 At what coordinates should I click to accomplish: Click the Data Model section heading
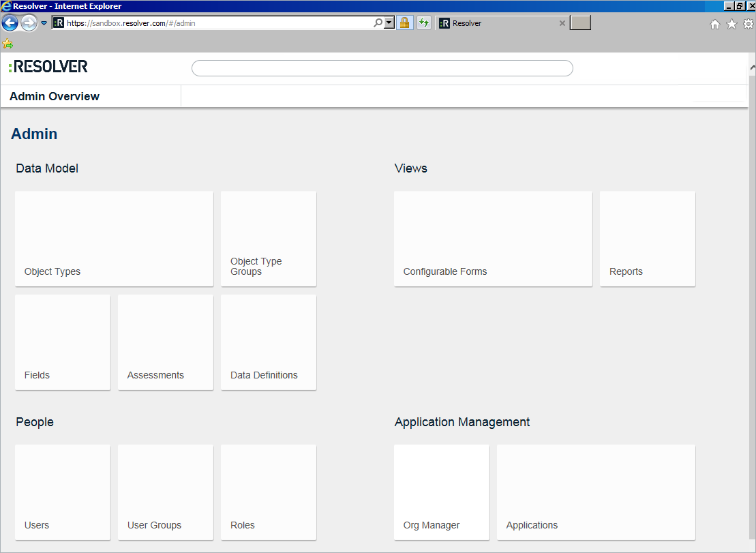pyautogui.click(x=47, y=168)
